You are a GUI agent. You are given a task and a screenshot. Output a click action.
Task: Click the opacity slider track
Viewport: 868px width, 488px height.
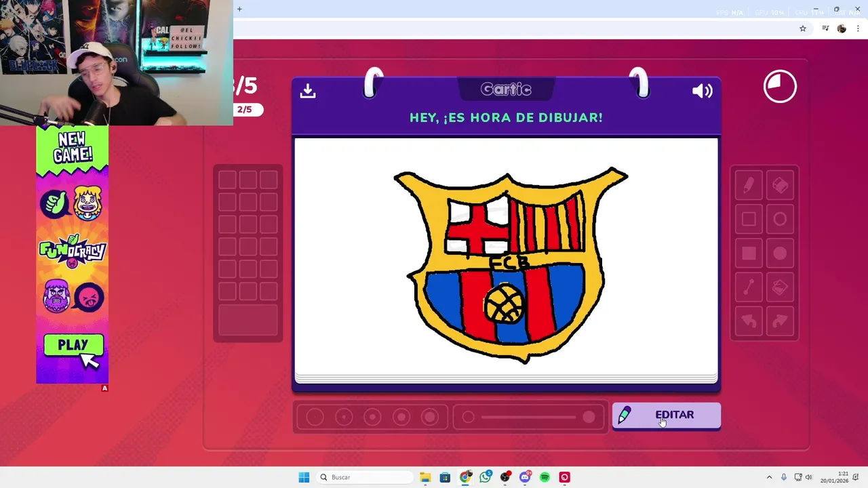(x=529, y=418)
